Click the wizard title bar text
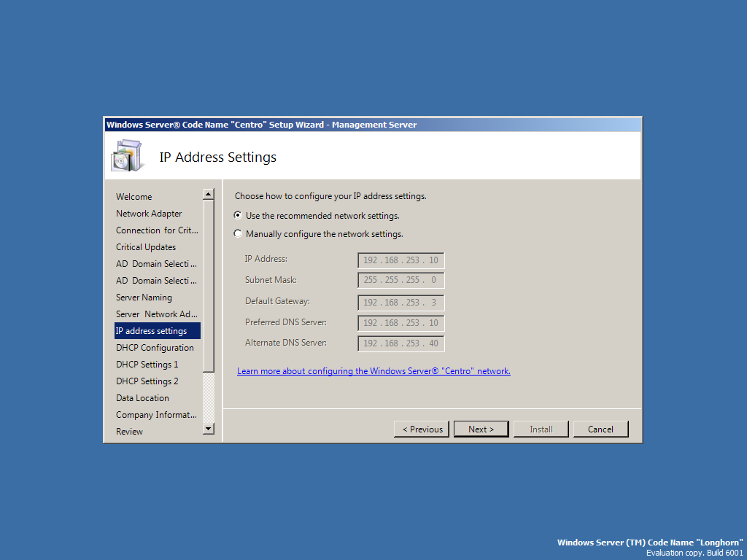 point(262,125)
